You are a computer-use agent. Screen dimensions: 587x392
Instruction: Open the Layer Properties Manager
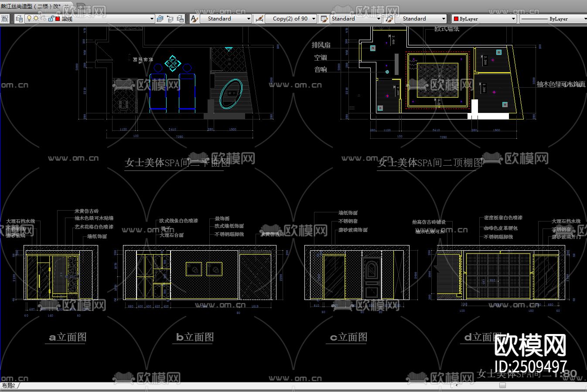pos(20,19)
